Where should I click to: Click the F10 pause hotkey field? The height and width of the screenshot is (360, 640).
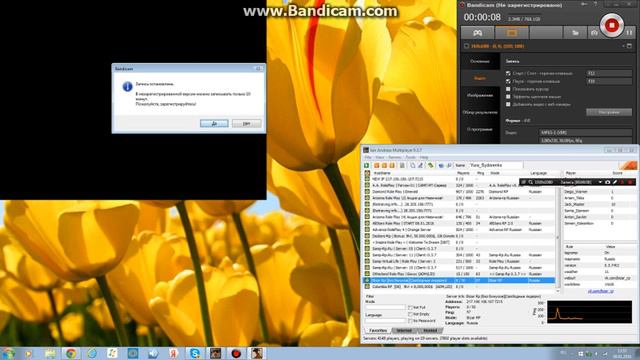(609, 81)
